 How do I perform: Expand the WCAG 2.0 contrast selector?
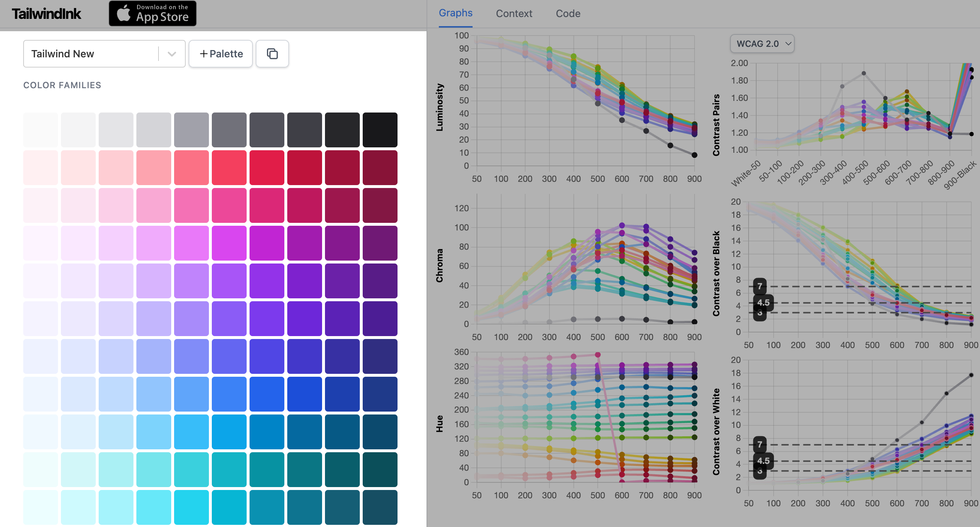pos(762,44)
